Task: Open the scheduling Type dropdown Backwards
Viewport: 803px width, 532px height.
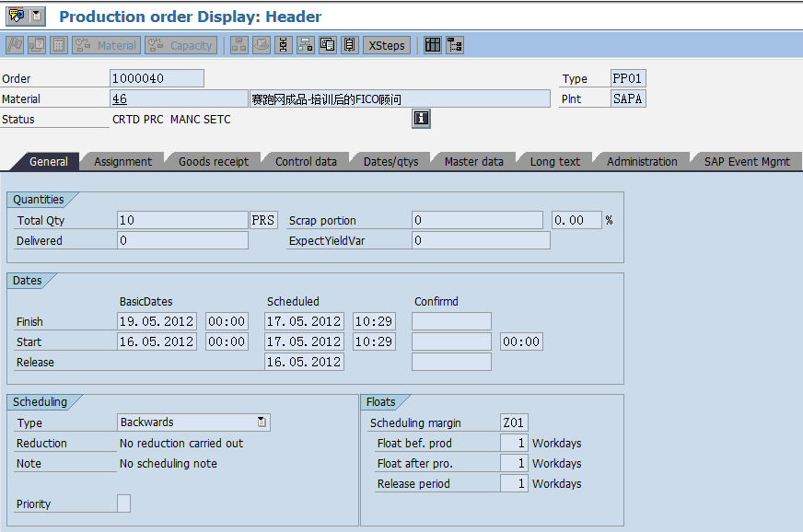Action: 193,422
